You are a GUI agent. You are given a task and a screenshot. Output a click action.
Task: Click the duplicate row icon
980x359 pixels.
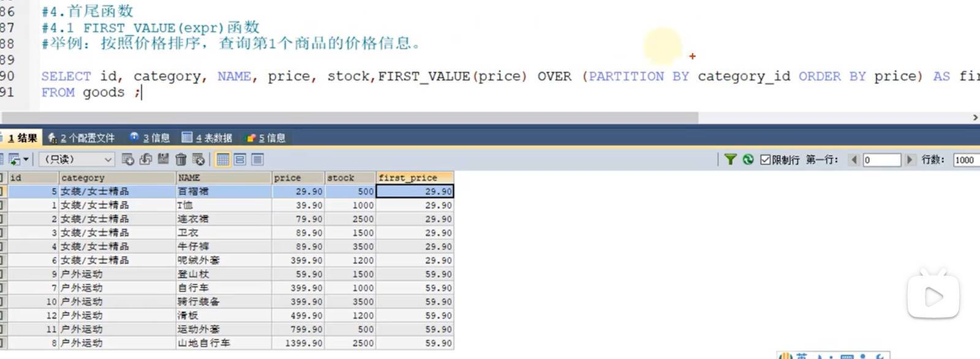click(x=145, y=159)
